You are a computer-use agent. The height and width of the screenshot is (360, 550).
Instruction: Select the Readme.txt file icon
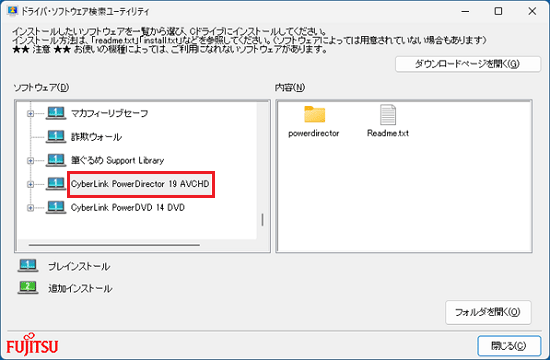(388, 114)
